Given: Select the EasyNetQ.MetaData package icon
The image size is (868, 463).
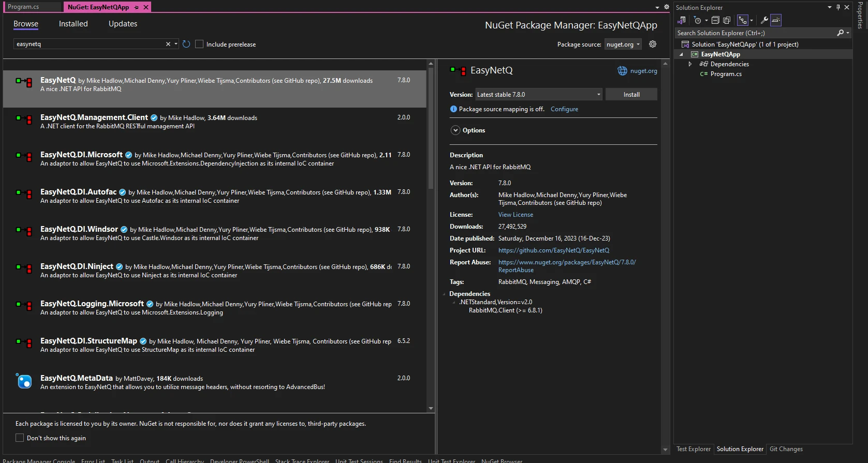Looking at the screenshot, I should [24, 381].
